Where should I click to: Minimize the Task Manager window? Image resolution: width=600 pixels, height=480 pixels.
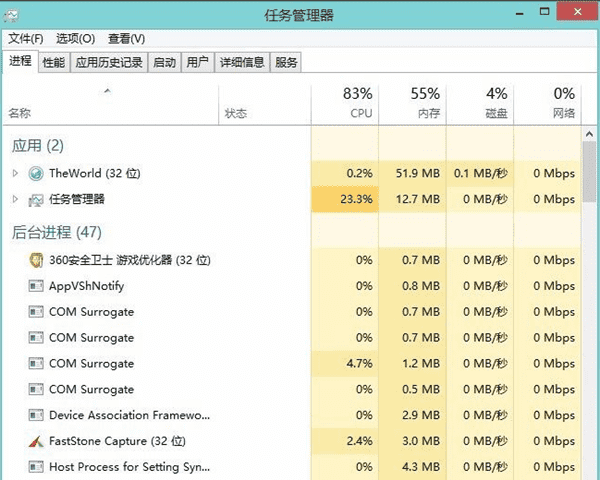[x=519, y=12]
